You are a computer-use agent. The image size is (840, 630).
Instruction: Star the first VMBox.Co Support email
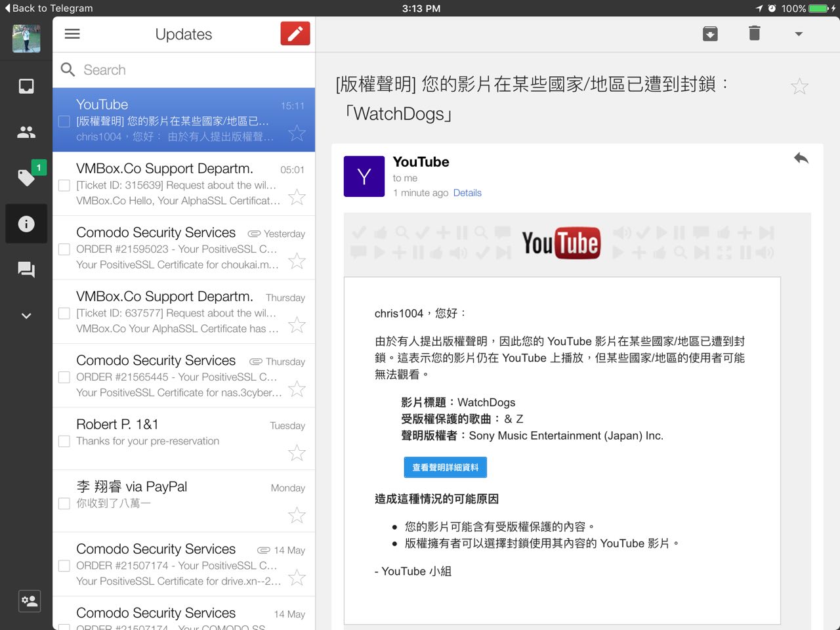click(297, 197)
